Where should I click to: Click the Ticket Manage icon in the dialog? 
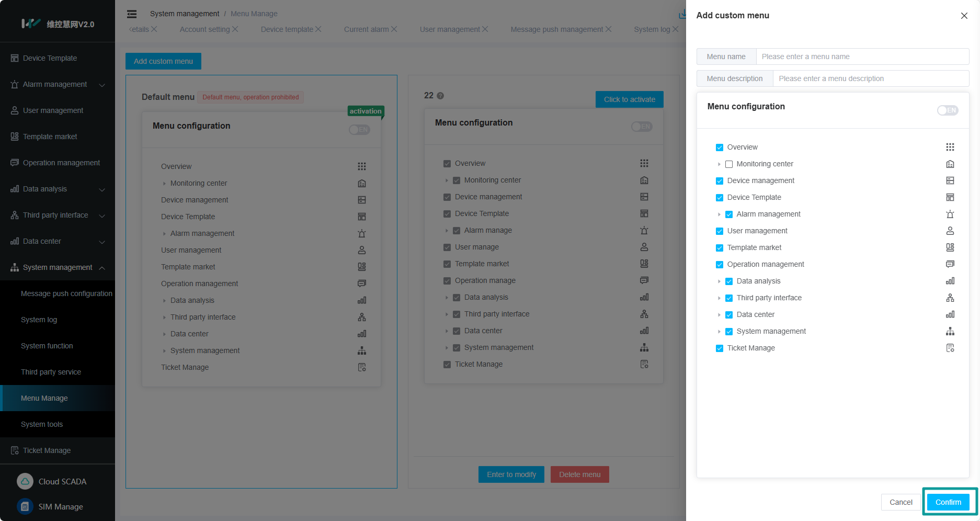point(950,348)
